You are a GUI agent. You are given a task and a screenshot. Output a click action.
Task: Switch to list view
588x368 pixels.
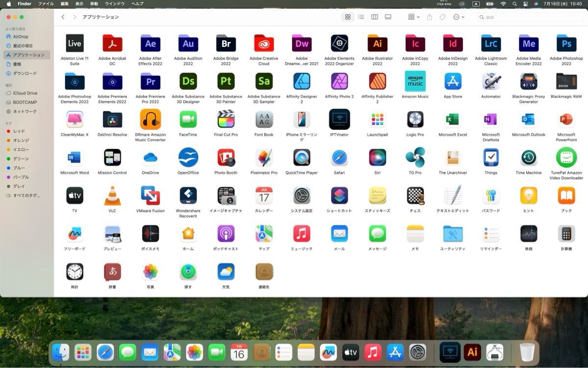click(x=361, y=17)
